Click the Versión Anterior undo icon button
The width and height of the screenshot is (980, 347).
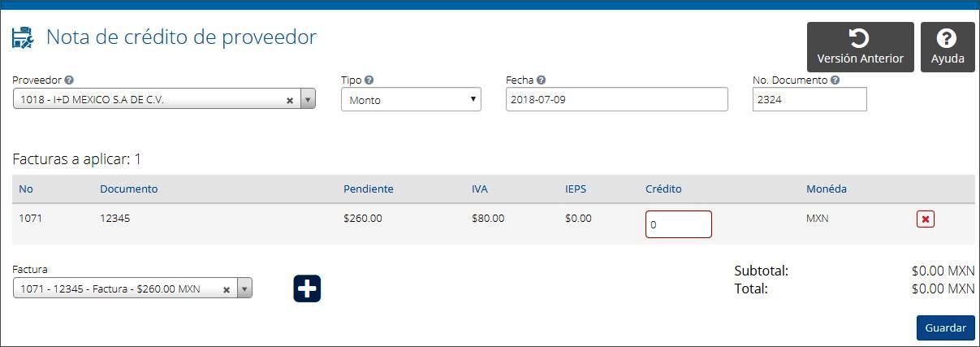coord(860,47)
